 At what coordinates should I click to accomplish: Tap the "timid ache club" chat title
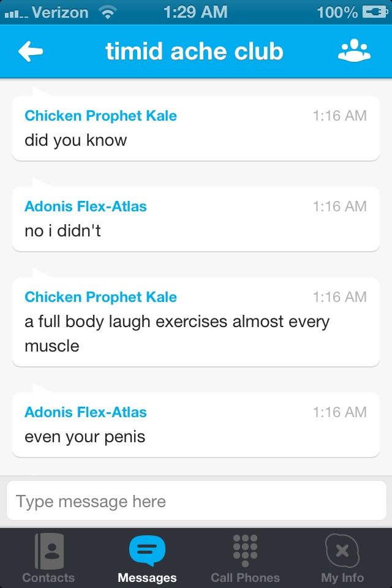(194, 51)
